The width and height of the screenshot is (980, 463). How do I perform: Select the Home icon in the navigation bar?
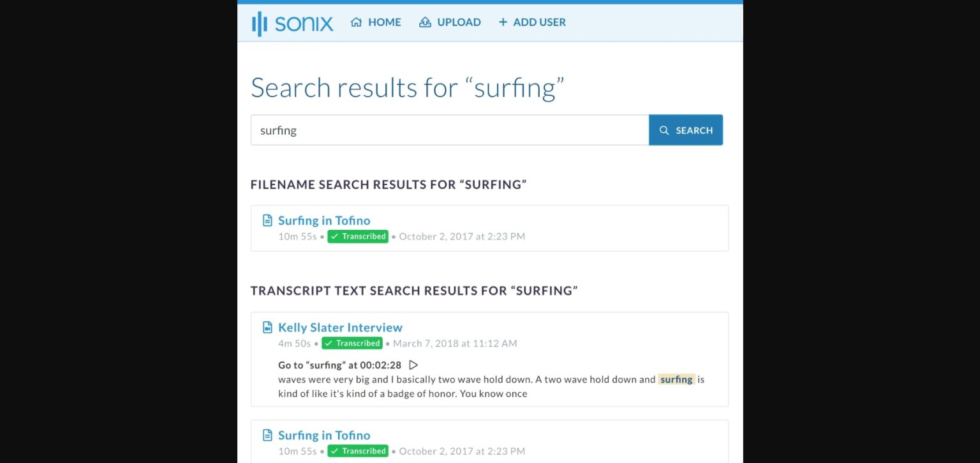(x=357, y=22)
